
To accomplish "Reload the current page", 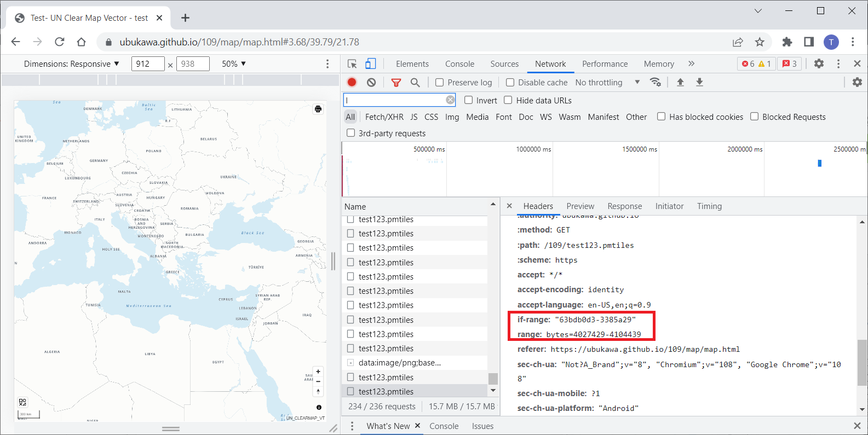I will point(60,42).
